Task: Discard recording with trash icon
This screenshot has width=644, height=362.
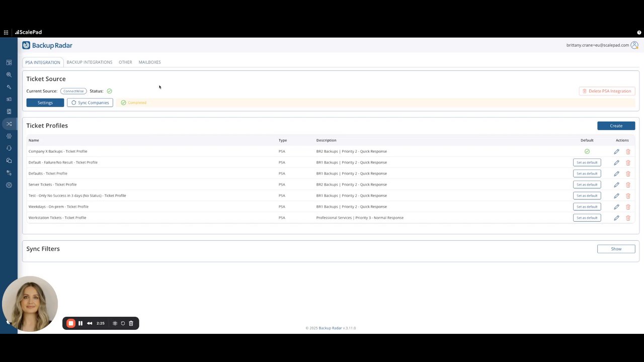Action: pyautogui.click(x=131, y=323)
